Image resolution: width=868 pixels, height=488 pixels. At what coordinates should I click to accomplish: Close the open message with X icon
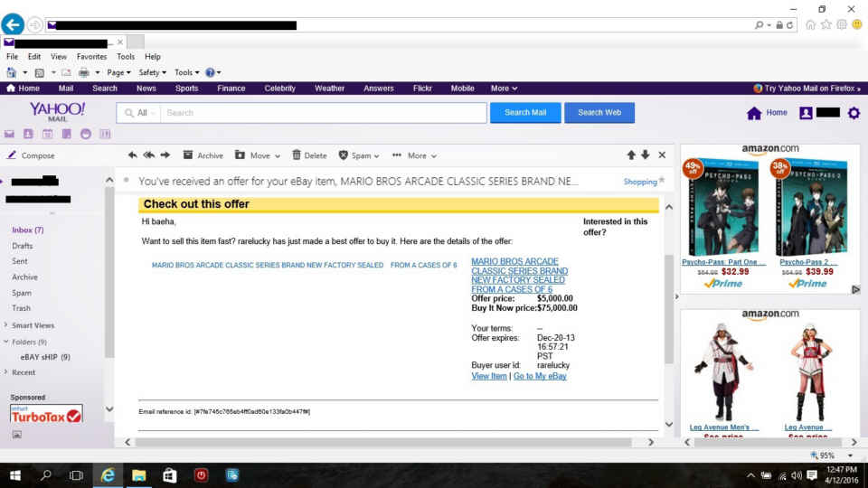(662, 155)
